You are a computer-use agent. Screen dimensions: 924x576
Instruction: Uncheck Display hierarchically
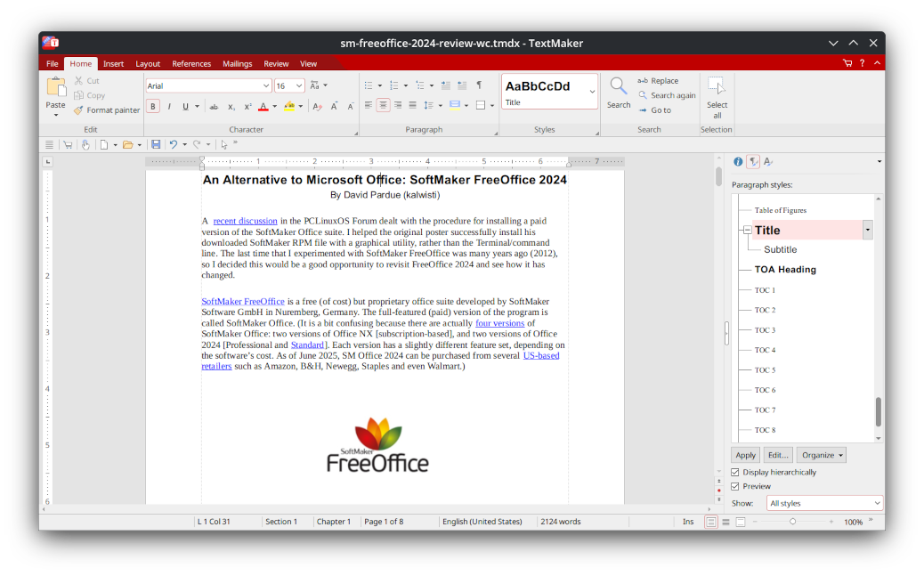(735, 472)
